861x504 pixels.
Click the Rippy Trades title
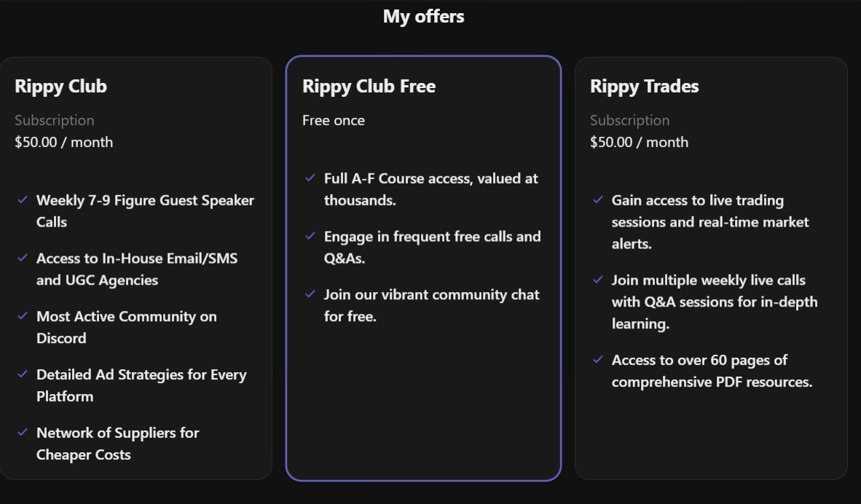[x=644, y=86]
